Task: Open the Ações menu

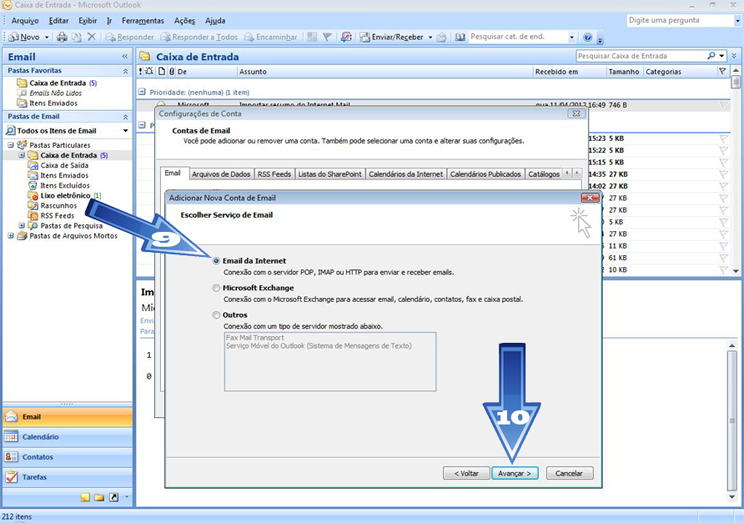Action: (185, 21)
